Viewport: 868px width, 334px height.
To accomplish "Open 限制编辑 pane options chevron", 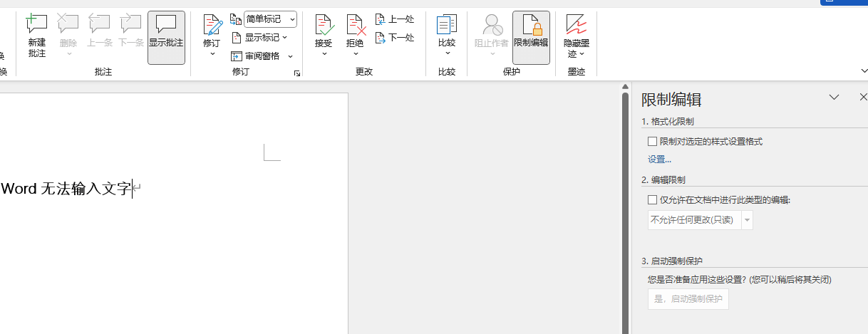I will (x=834, y=98).
